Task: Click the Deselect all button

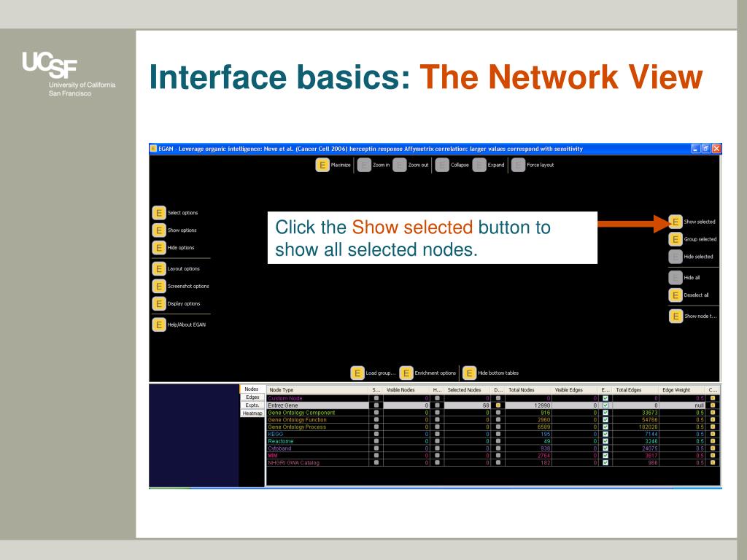Action: click(x=676, y=295)
